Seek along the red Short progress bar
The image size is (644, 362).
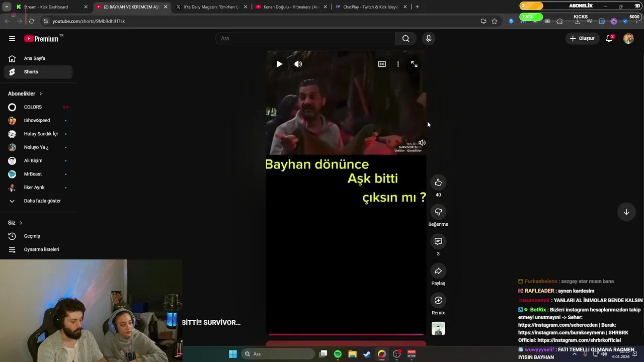click(346, 334)
